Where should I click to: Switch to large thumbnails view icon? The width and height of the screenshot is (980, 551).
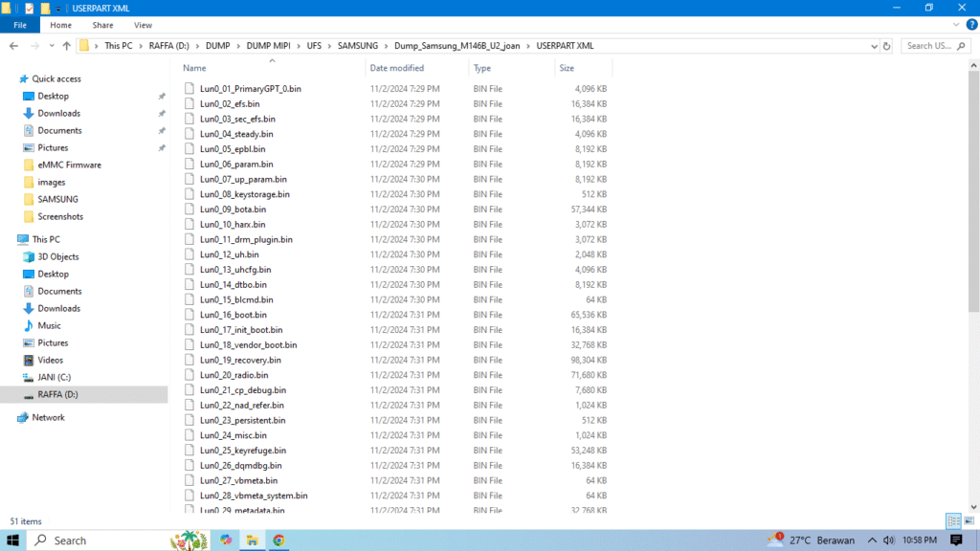(969, 520)
